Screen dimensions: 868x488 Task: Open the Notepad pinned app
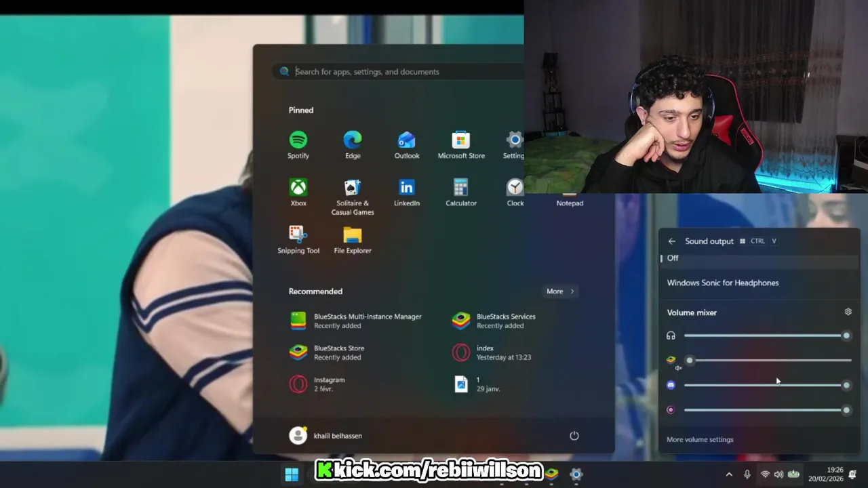pyautogui.click(x=570, y=202)
